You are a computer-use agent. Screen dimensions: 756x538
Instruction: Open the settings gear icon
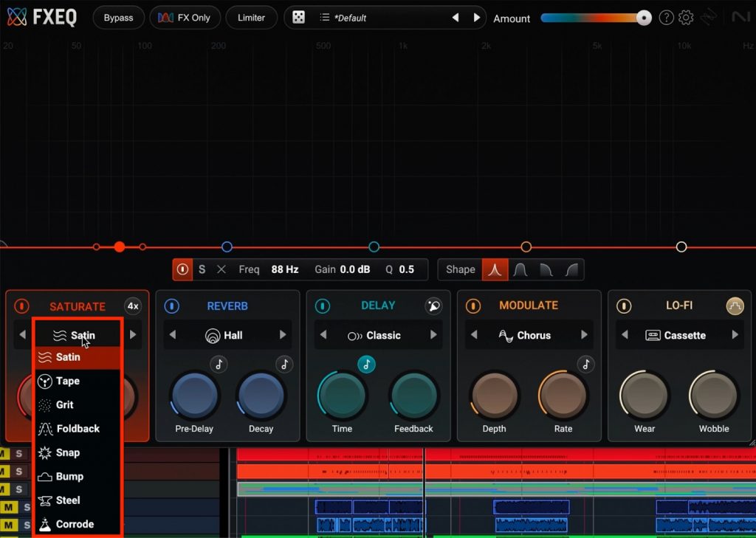686,18
